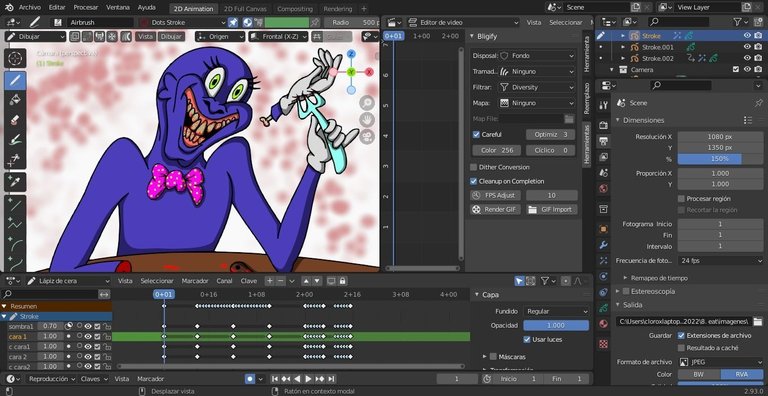Viewport: 768px width, 396px height.
Task: Click the Play animation button
Action: (308, 379)
